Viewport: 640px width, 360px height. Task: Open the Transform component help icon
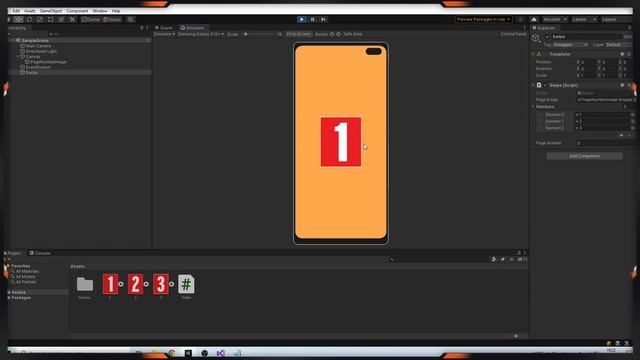[x=622, y=54]
